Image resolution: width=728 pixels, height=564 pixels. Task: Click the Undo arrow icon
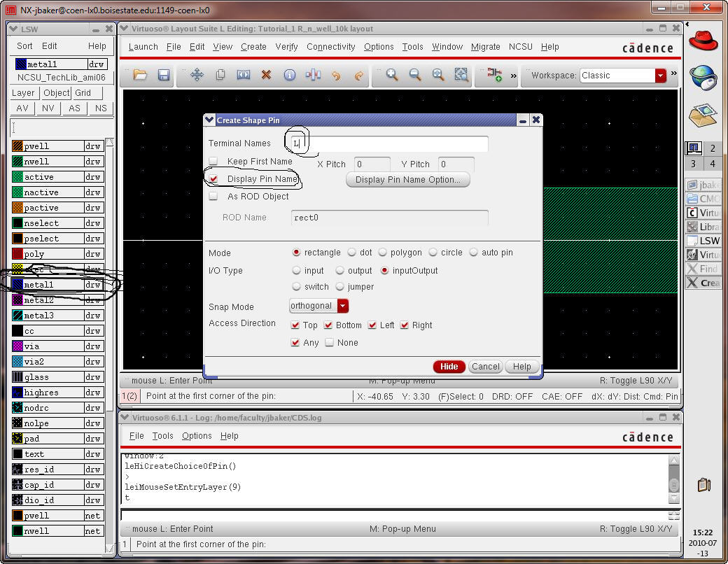(336, 76)
